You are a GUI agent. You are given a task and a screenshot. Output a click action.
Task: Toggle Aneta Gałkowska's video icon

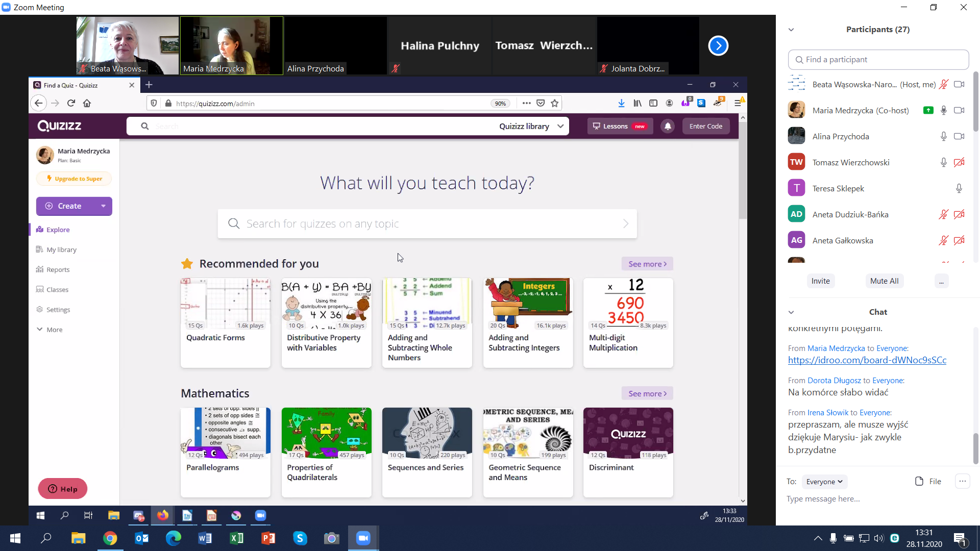pyautogui.click(x=959, y=240)
